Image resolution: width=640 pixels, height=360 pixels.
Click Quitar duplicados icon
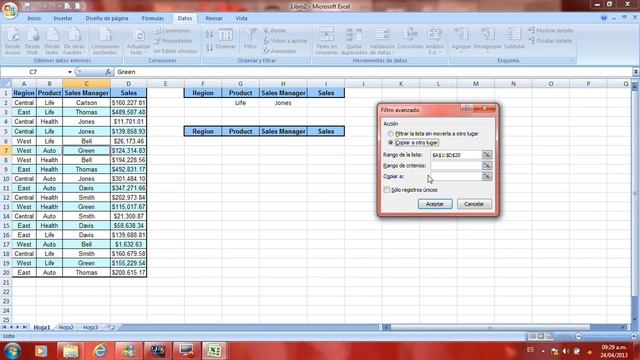click(354, 41)
